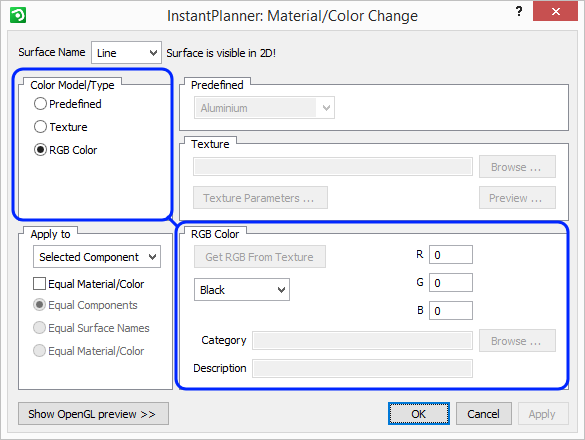Click the Cancel button
The height and width of the screenshot is (440, 585).
[x=484, y=414]
